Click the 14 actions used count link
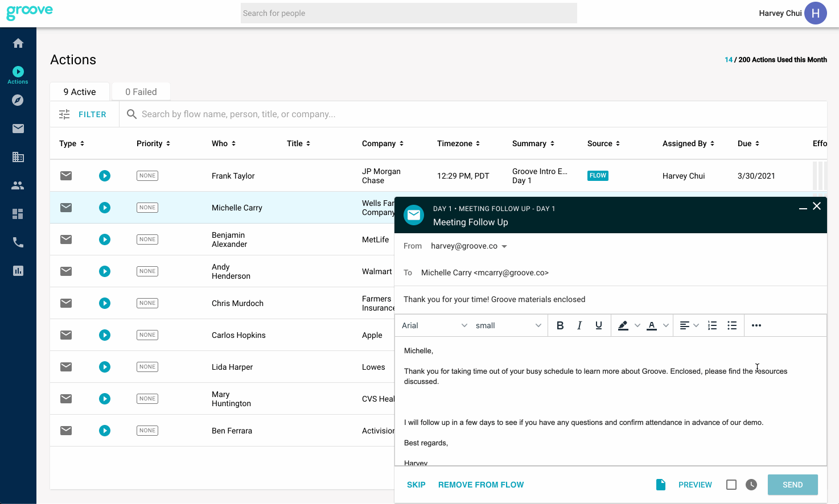 (729, 60)
